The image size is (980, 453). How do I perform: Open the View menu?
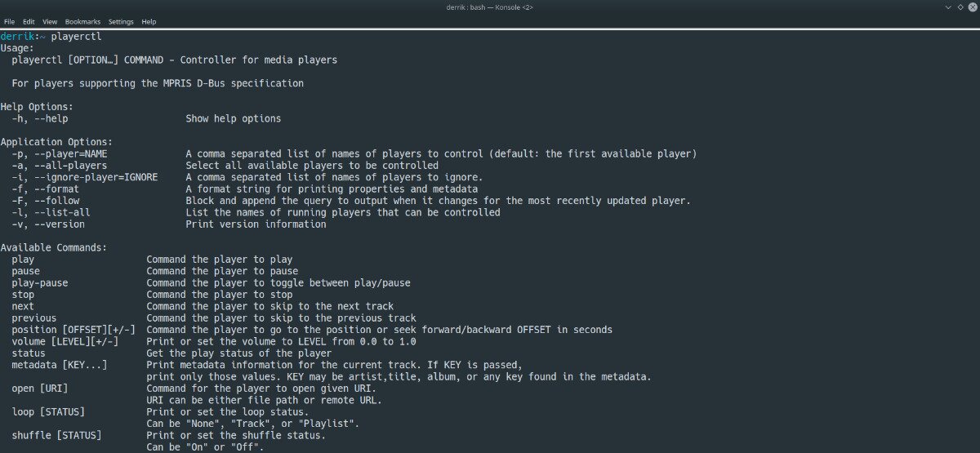50,21
